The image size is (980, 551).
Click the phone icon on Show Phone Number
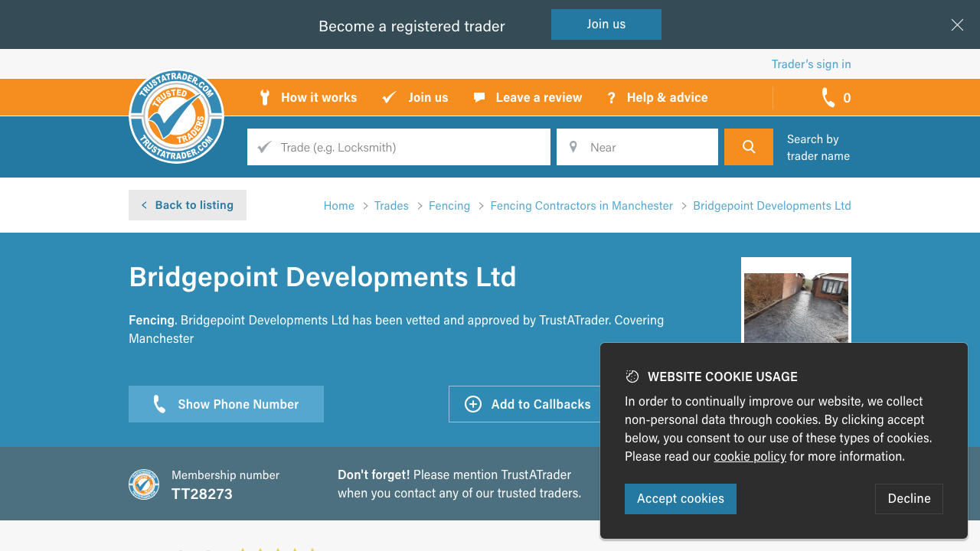tap(158, 404)
